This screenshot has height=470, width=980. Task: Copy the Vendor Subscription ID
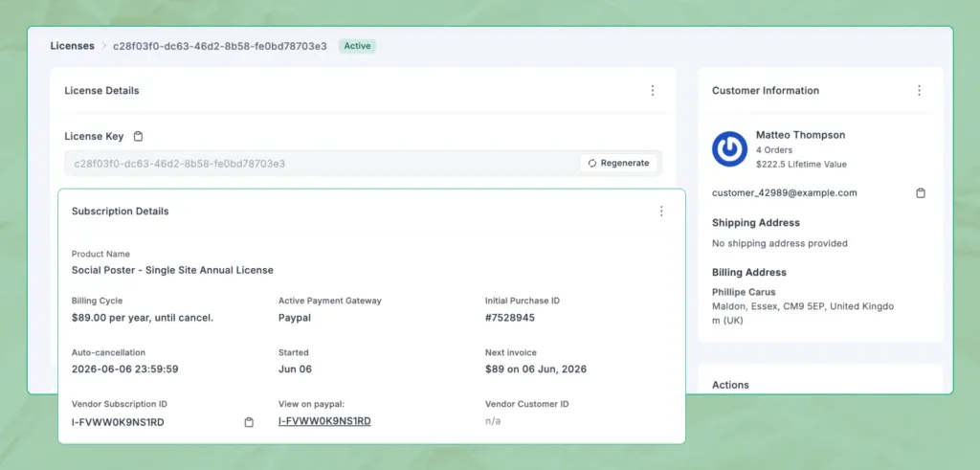tap(249, 422)
